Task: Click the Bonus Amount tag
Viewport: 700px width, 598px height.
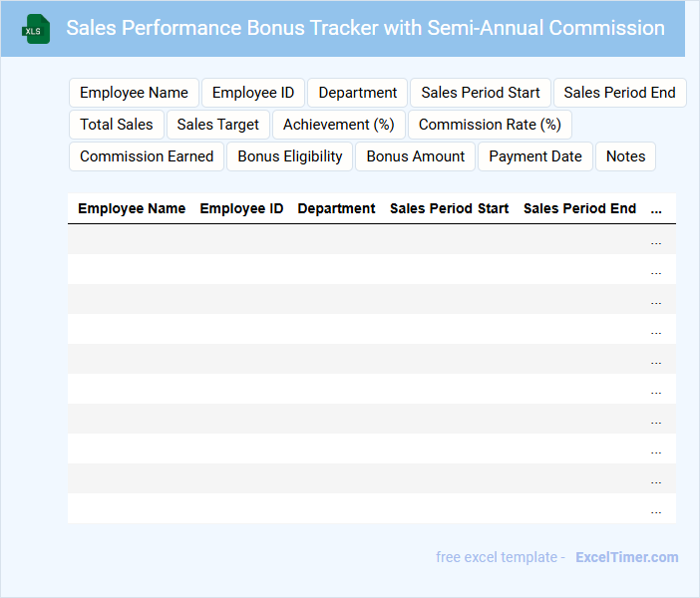Action: 415,156
